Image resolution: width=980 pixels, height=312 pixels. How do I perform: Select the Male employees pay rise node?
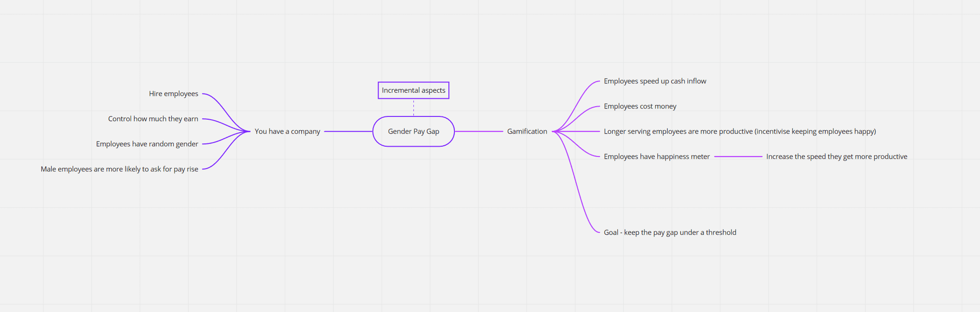pyautogui.click(x=120, y=169)
